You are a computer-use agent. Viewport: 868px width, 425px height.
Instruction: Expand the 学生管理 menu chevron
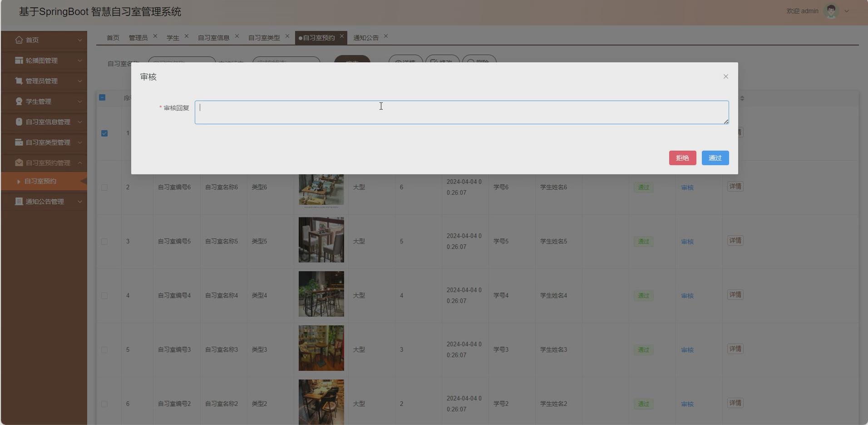(x=80, y=101)
